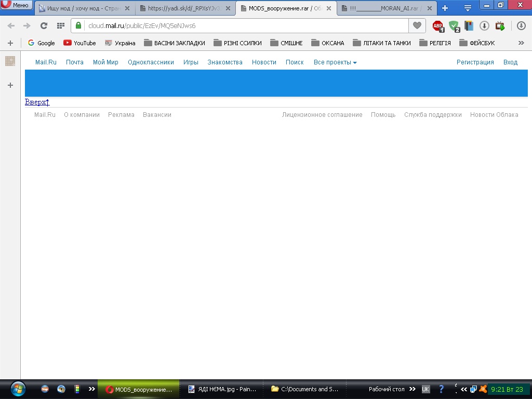Open the Україна bookmark
Image resolution: width=532 pixels, height=399 pixels.
[x=120, y=43]
